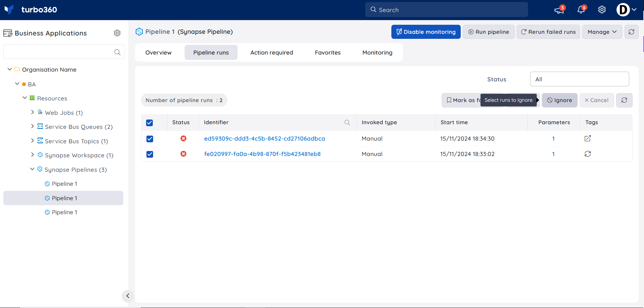Collapse the sidebar with arrow button
644x308 pixels.
[x=128, y=296]
